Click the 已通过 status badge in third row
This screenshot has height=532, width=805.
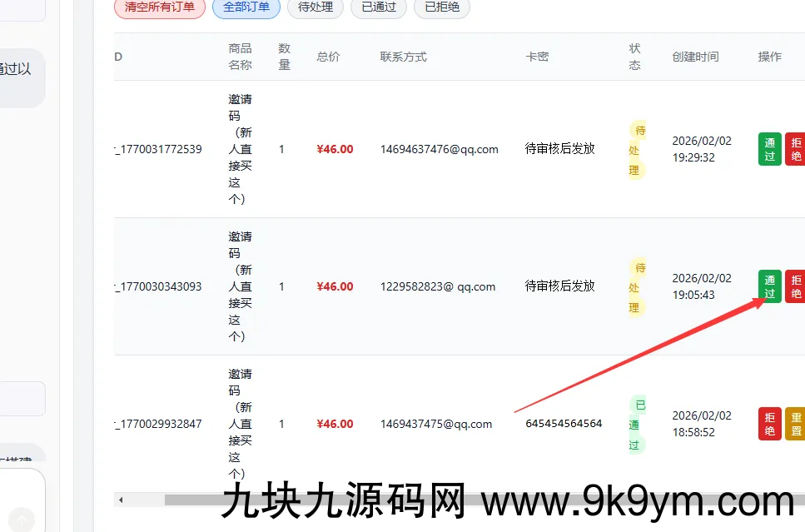click(x=637, y=425)
